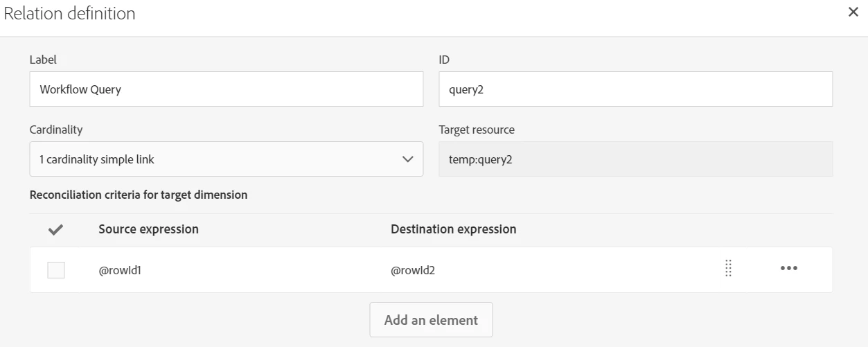This screenshot has height=347, width=868.
Task: Click the chevron arrow in Cardinality field
Action: coord(408,159)
